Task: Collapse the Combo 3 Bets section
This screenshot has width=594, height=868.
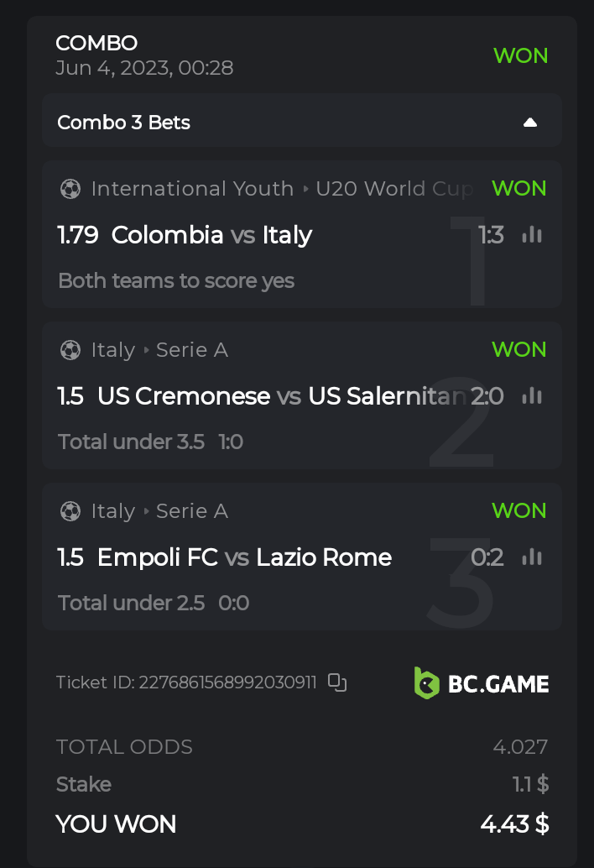Action: click(529, 123)
